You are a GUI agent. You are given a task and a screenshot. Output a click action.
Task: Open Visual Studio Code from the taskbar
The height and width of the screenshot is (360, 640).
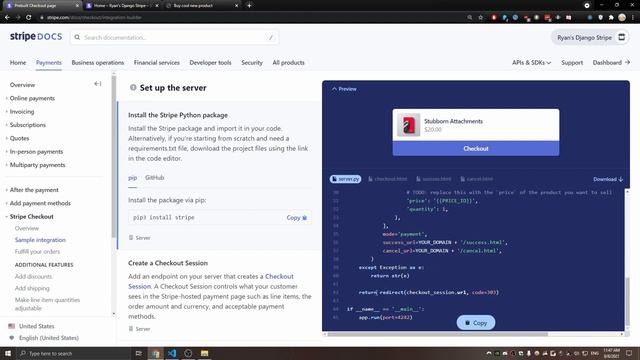pyautogui.click(x=172, y=353)
